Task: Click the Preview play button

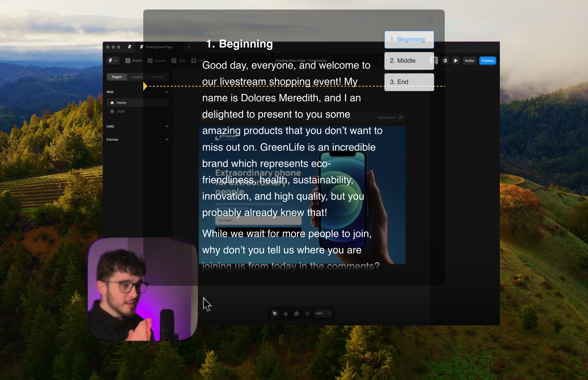Action: (456, 61)
